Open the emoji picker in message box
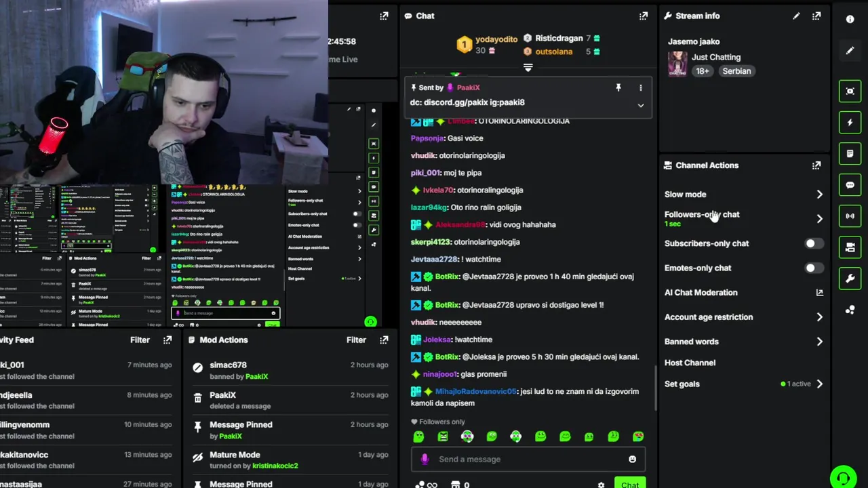The height and width of the screenshot is (488, 868). coord(632,459)
